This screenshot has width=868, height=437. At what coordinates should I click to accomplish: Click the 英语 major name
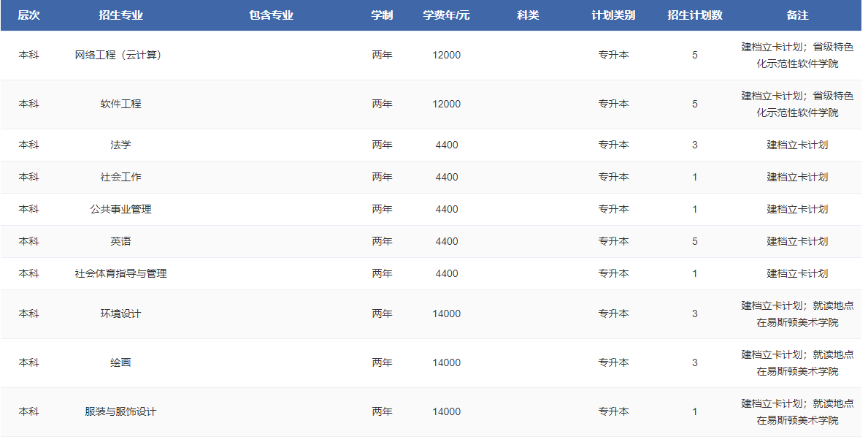(x=120, y=241)
